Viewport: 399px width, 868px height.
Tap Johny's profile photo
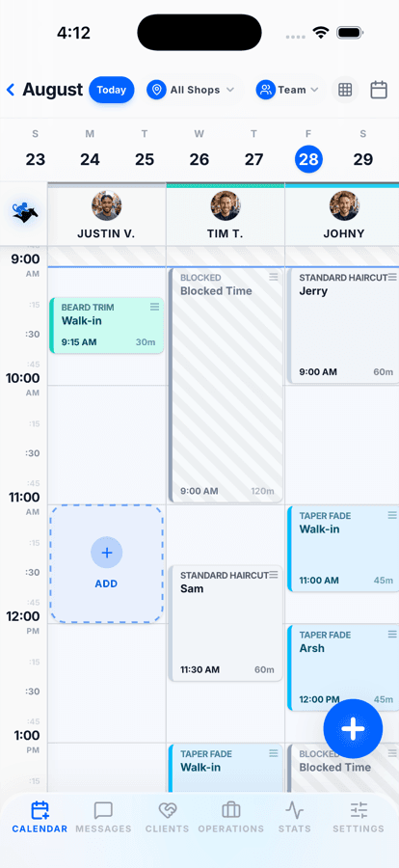[344, 205]
